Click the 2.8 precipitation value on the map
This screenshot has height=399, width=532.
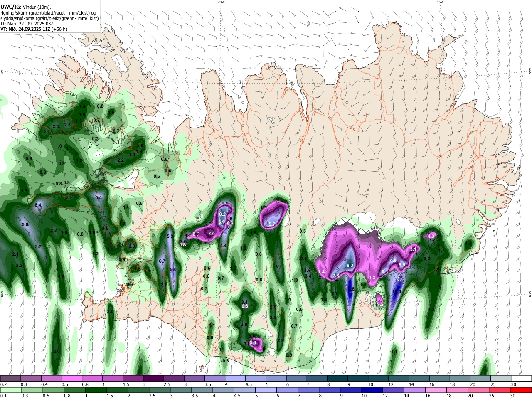point(244,324)
